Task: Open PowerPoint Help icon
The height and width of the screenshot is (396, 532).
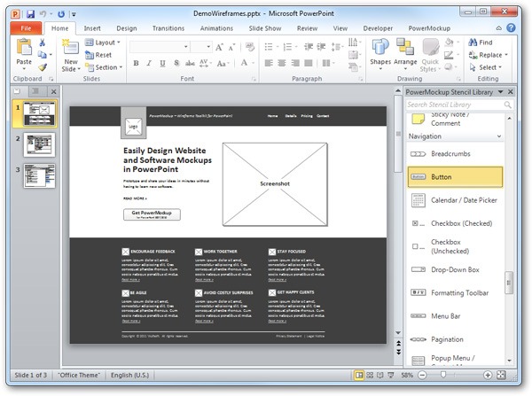Action: pyautogui.click(x=511, y=28)
